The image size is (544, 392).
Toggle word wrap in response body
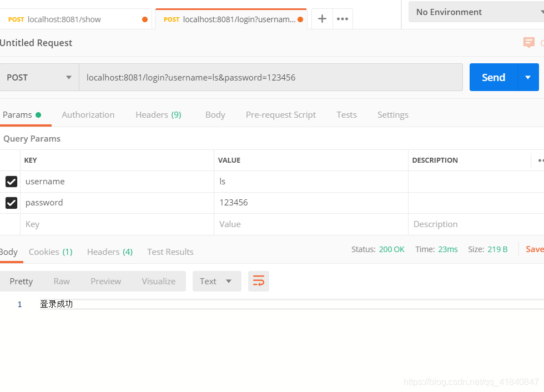coord(259,281)
